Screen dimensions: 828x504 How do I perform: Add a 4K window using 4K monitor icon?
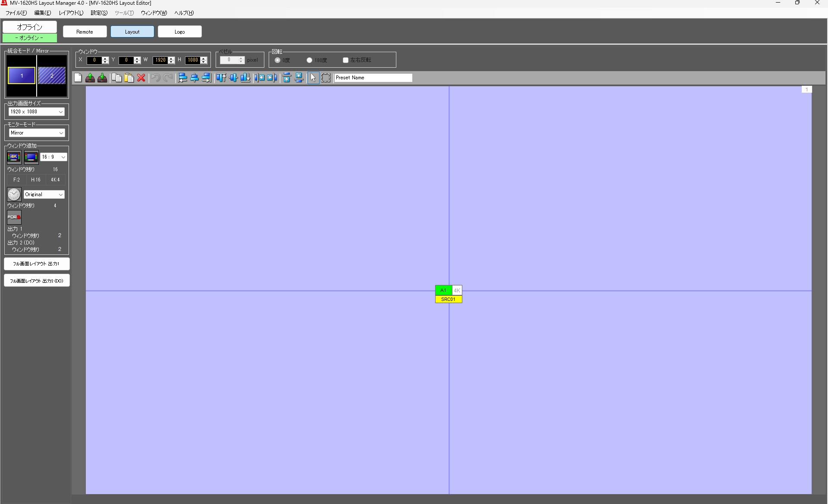click(x=14, y=157)
